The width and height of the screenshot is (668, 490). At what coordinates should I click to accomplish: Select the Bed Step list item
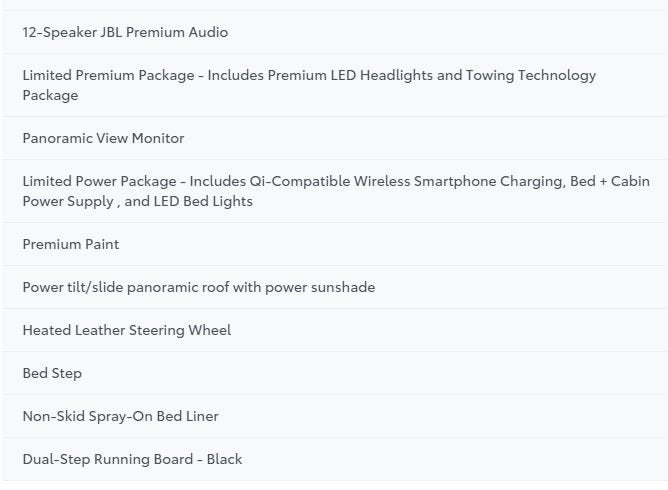[52, 373]
